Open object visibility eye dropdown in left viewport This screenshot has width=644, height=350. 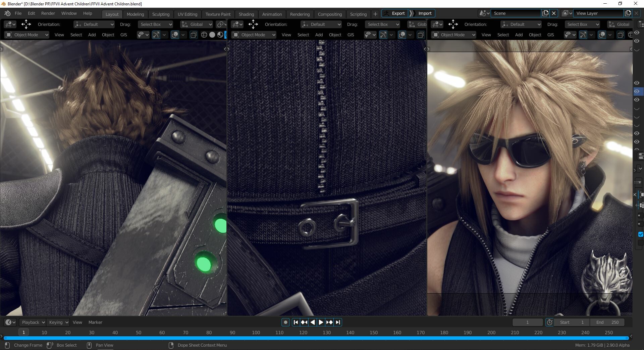point(143,35)
